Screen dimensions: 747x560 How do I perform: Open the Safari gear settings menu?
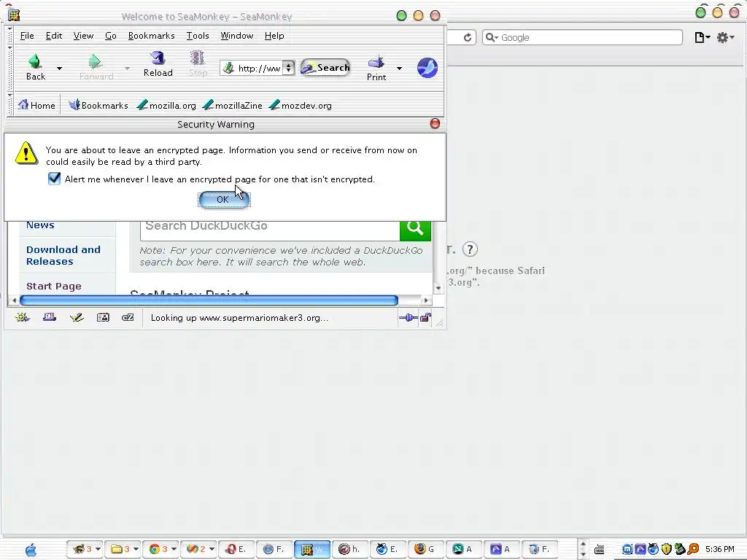click(x=726, y=37)
